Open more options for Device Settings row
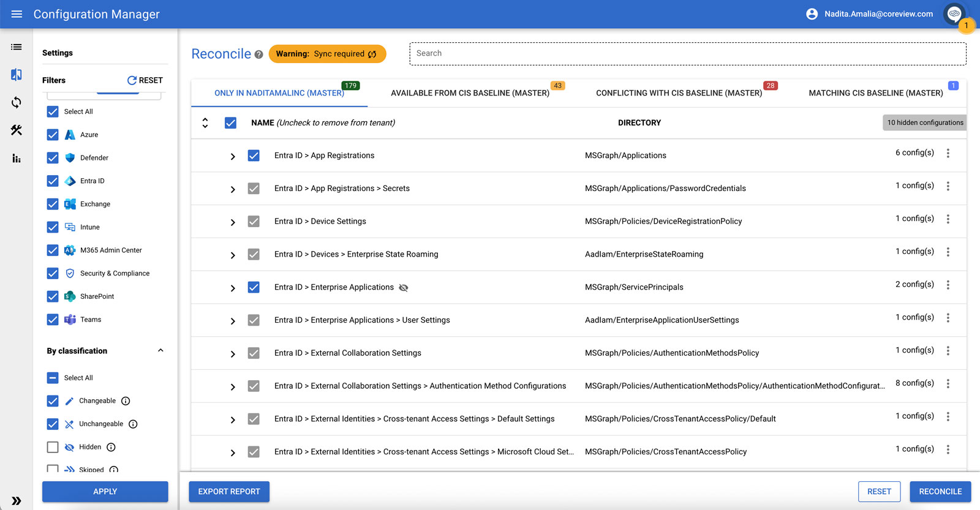The width and height of the screenshot is (980, 510). [948, 219]
